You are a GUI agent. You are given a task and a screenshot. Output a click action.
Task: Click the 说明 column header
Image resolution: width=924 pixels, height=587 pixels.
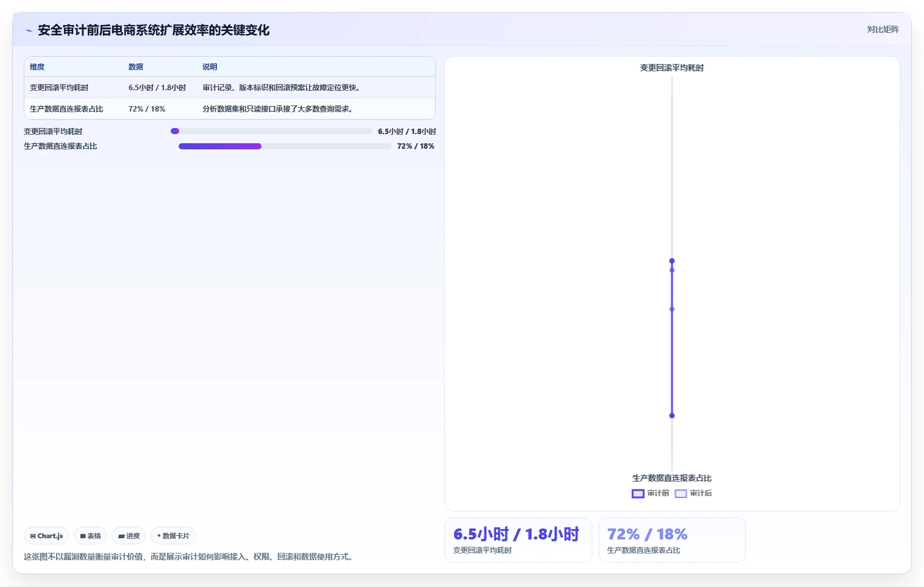(316, 67)
